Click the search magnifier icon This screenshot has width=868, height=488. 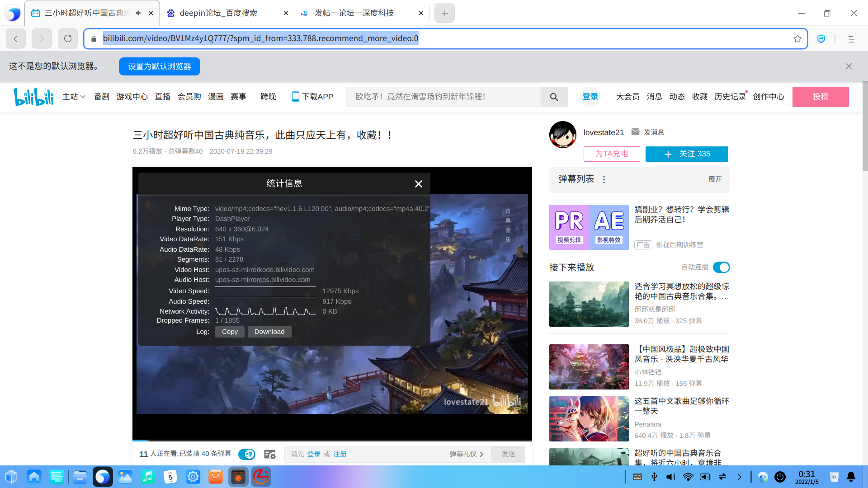click(554, 97)
